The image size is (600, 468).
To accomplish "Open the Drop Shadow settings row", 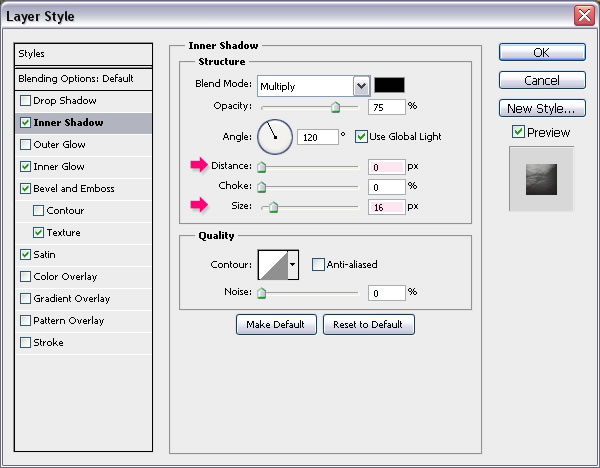I will tap(83, 101).
